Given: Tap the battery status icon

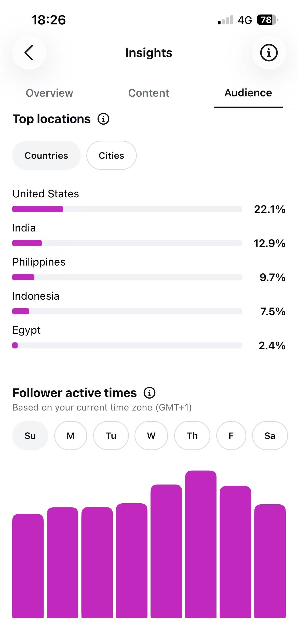Looking at the screenshot, I should click(x=267, y=20).
